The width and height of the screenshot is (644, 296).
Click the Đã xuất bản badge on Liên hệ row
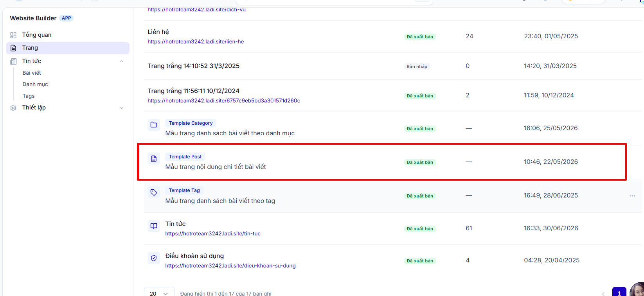coord(420,37)
